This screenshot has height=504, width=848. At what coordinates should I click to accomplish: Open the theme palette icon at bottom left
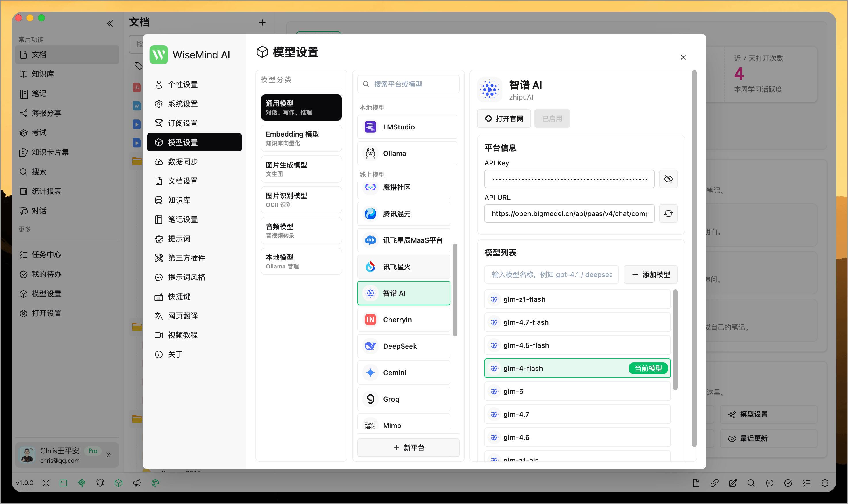coord(156,483)
